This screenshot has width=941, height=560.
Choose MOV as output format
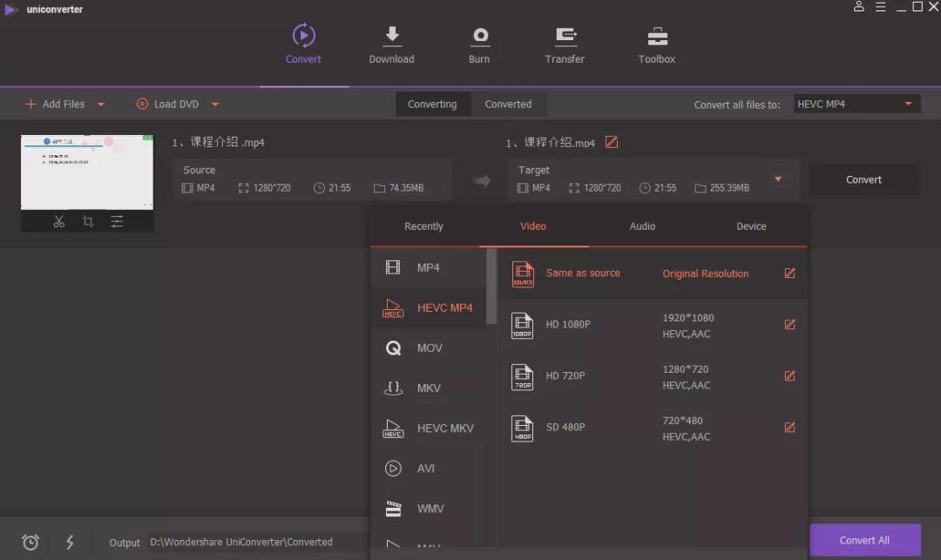[430, 347]
